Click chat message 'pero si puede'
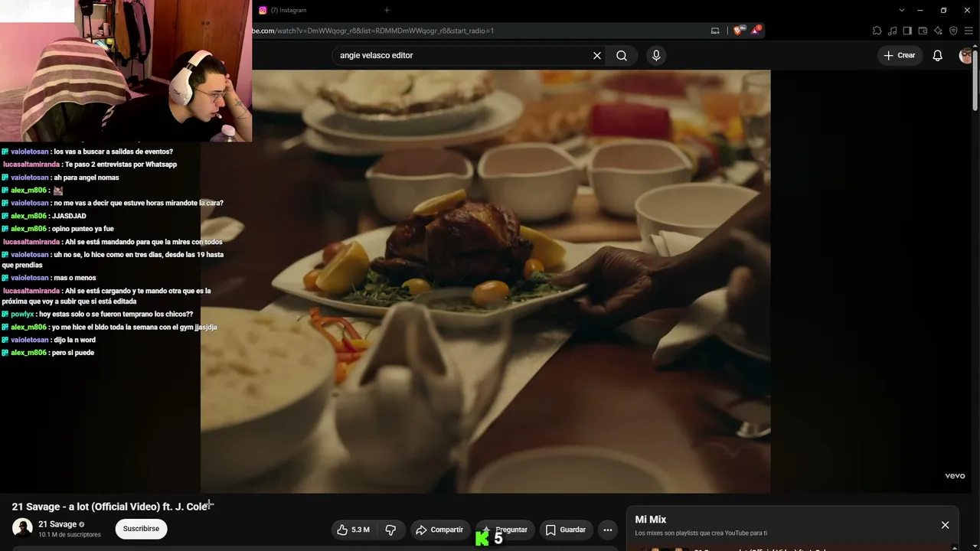980x551 pixels. (73, 353)
